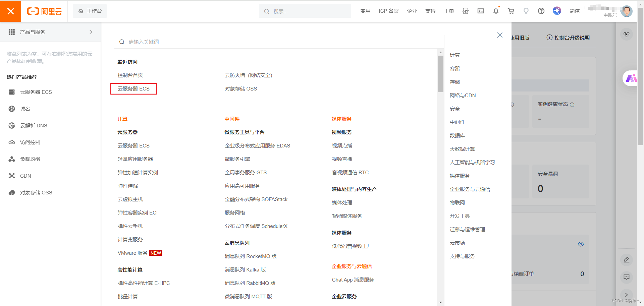This screenshot has height=306, width=644.
Task: Click the edit pencil icon on right
Action: point(627,260)
